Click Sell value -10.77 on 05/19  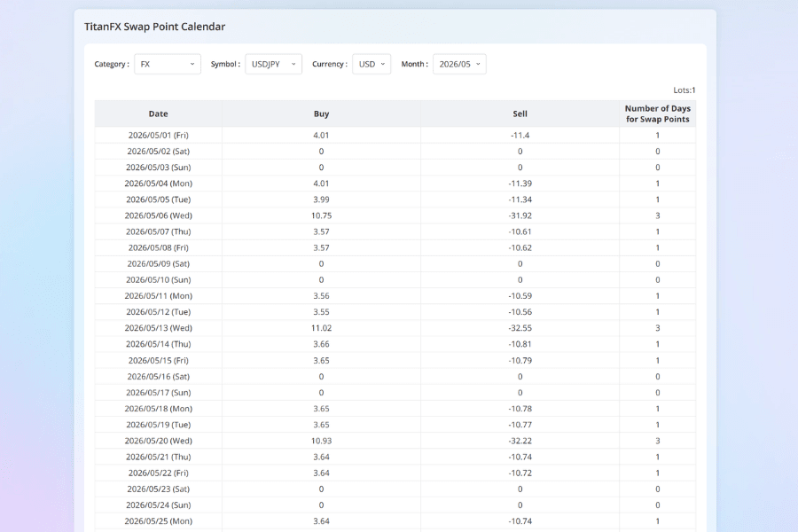point(520,425)
